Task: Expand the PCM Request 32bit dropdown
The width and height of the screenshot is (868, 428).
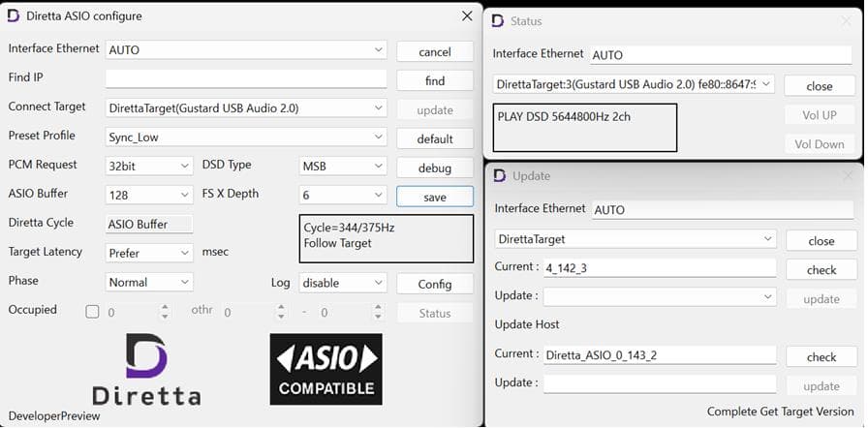Action: point(149,167)
